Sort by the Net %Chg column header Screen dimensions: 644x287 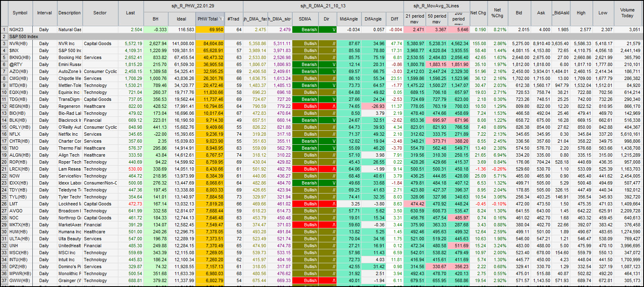497,13
